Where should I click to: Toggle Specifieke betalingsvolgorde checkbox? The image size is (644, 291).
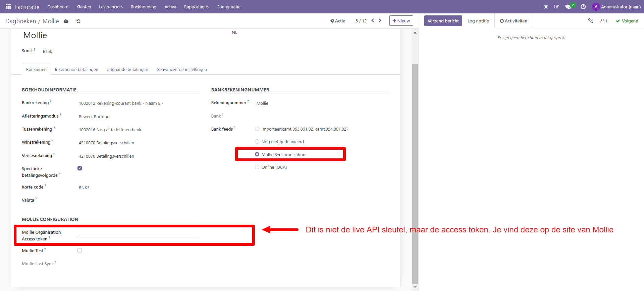pos(79,168)
